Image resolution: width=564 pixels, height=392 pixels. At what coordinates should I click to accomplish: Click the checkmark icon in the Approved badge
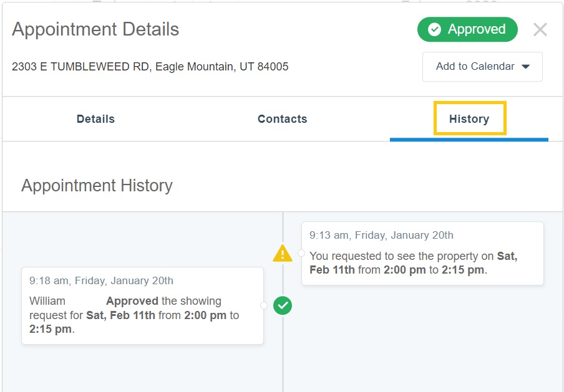[434, 29]
